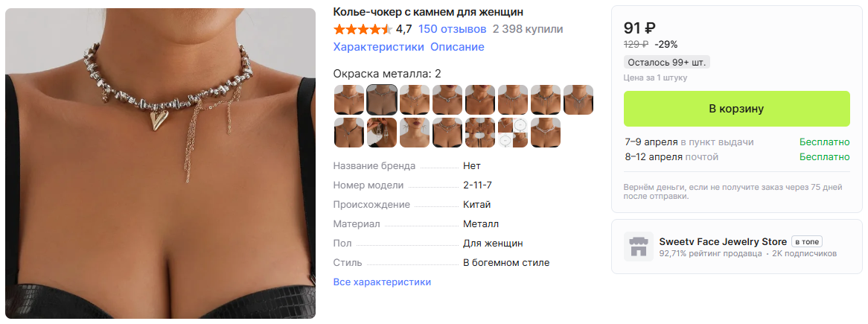Choose the last variant thumbnail in first row
The width and height of the screenshot is (868, 324).
578,100
